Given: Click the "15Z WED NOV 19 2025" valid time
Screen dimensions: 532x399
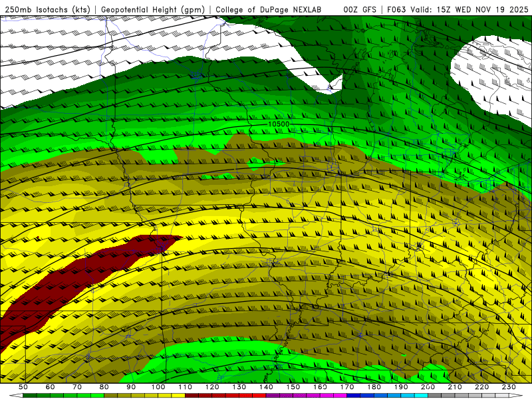Looking at the screenshot, I should click(482, 10).
